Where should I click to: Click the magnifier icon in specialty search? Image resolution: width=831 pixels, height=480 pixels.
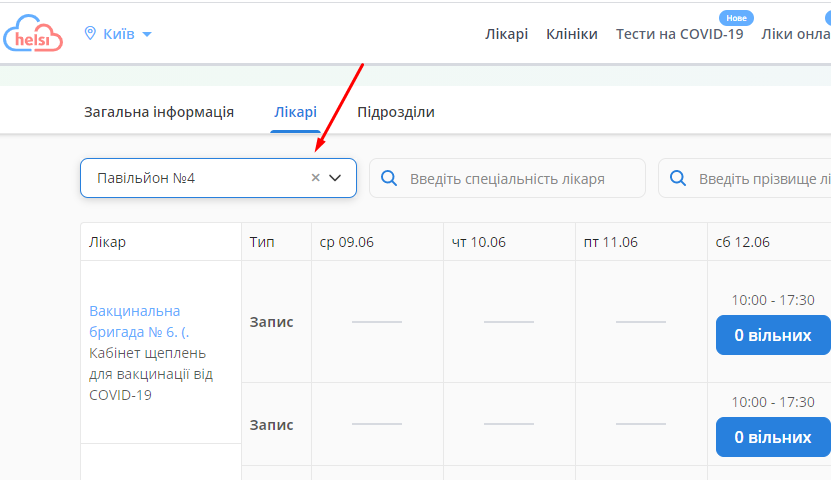click(390, 178)
